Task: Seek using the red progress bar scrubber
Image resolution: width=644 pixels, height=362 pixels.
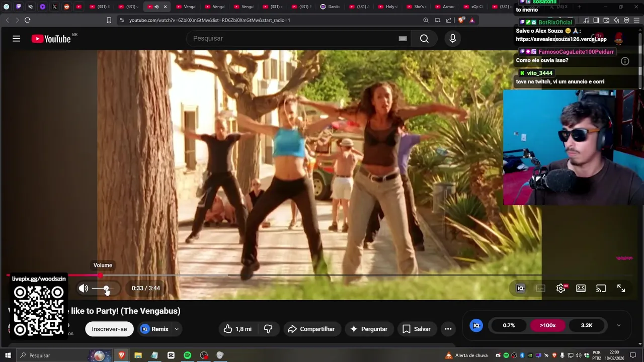Action: pos(100,275)
